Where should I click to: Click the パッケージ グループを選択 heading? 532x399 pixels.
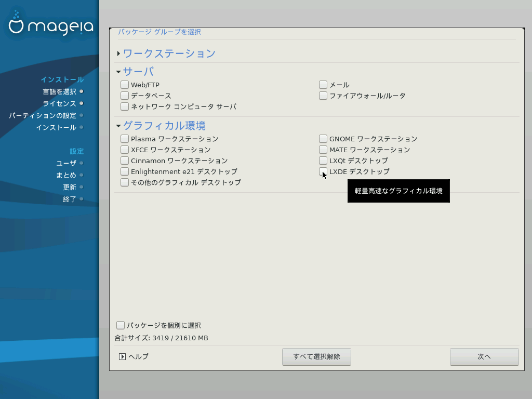pos(159,32)
